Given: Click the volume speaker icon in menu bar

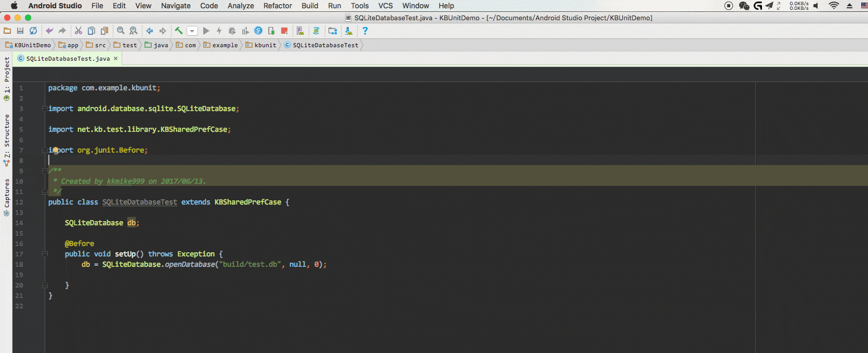Looking at the screenshot, I should (x=816, y=6).
